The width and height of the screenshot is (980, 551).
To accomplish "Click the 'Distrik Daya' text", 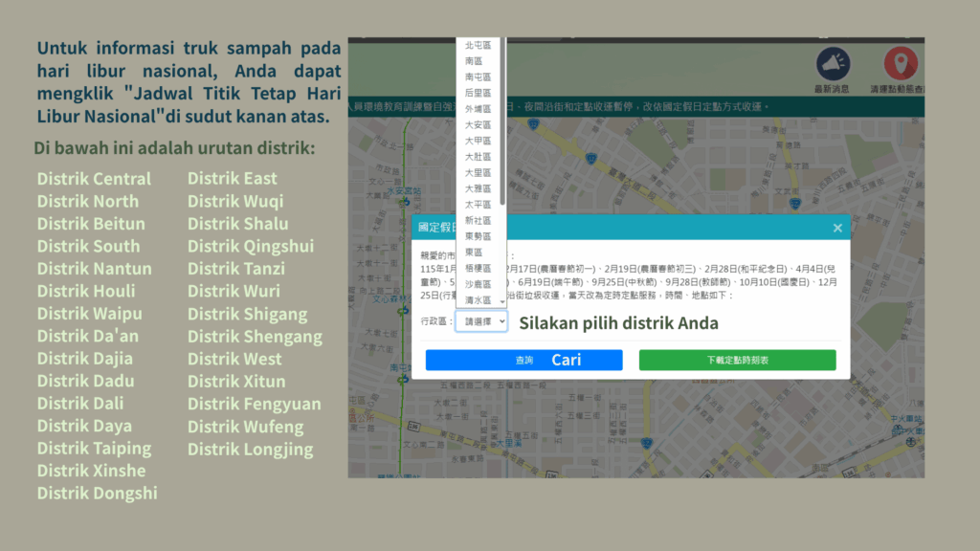I will (x=84, y=426).
